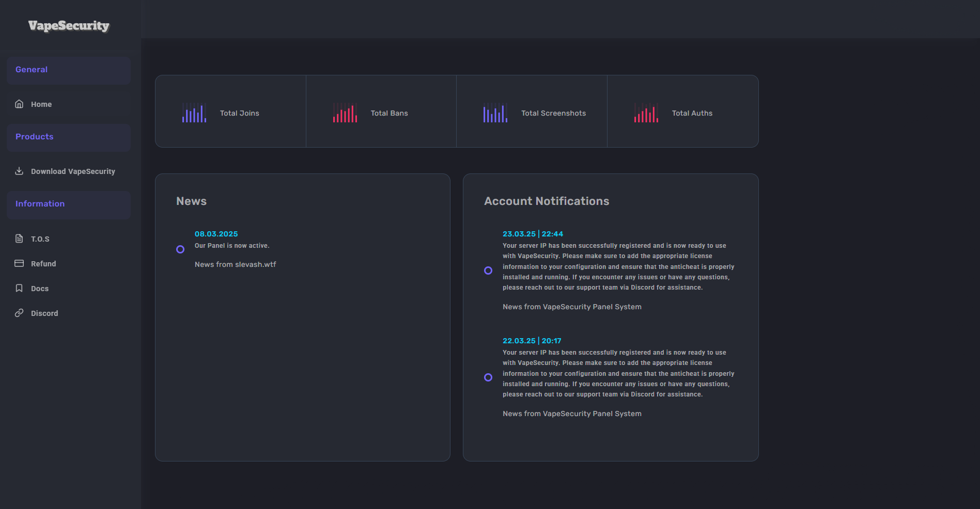Click the Products section header
Screen dimensions: 980x509
click(x=69, y=137)
